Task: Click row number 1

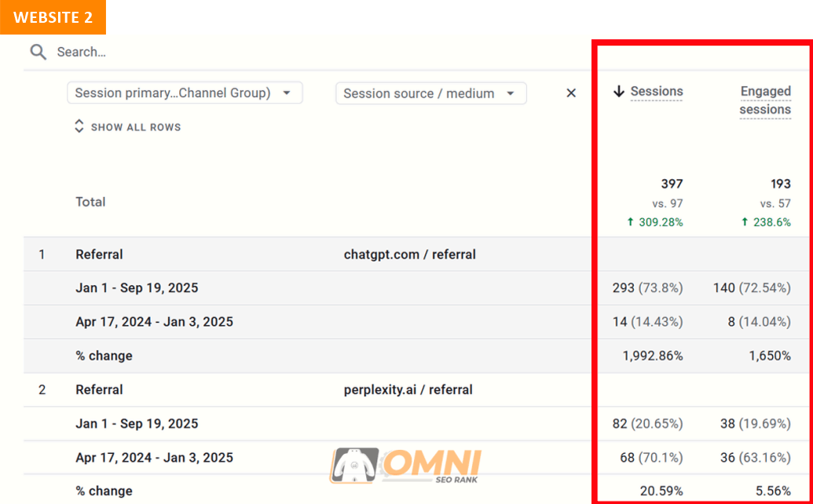Action: (42, 254)
